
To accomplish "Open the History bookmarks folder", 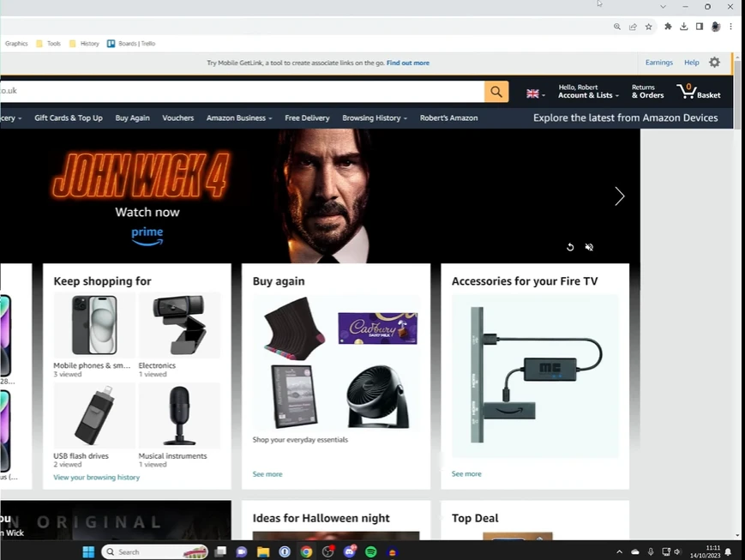I will [84, 43].
